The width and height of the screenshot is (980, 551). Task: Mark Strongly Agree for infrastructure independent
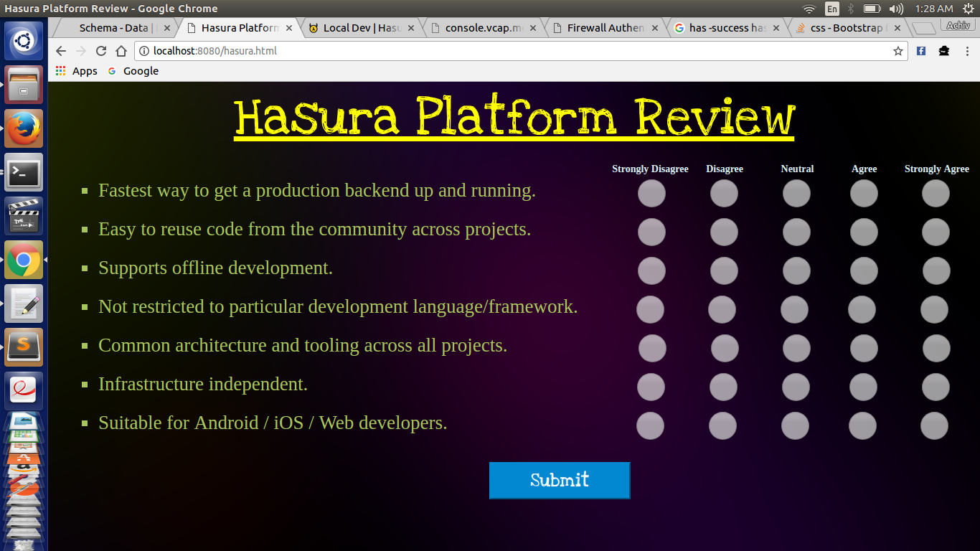936,387
